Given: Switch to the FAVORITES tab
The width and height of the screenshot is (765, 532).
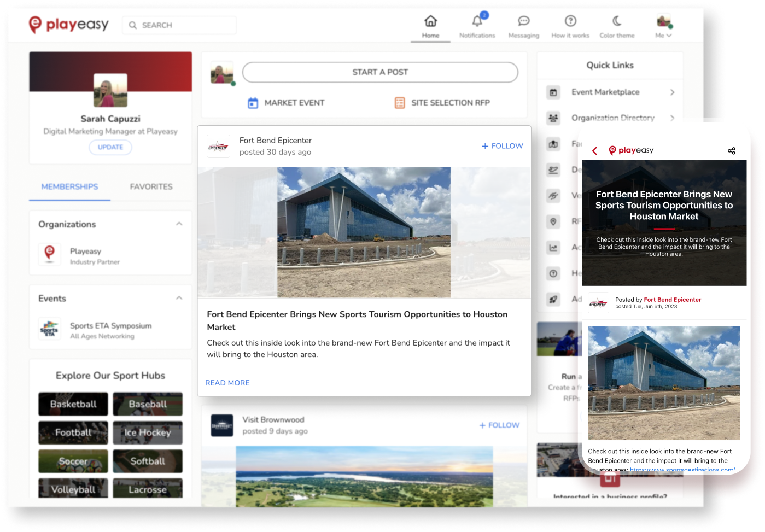Looking at the screenshot, I should (151, 187).
